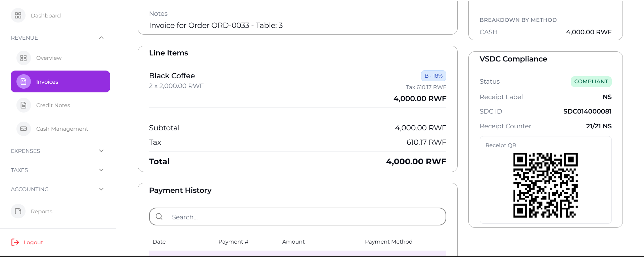Click the Payment History heading
The width and height of the screenshot is (644, 257).
tap(180, 190)
